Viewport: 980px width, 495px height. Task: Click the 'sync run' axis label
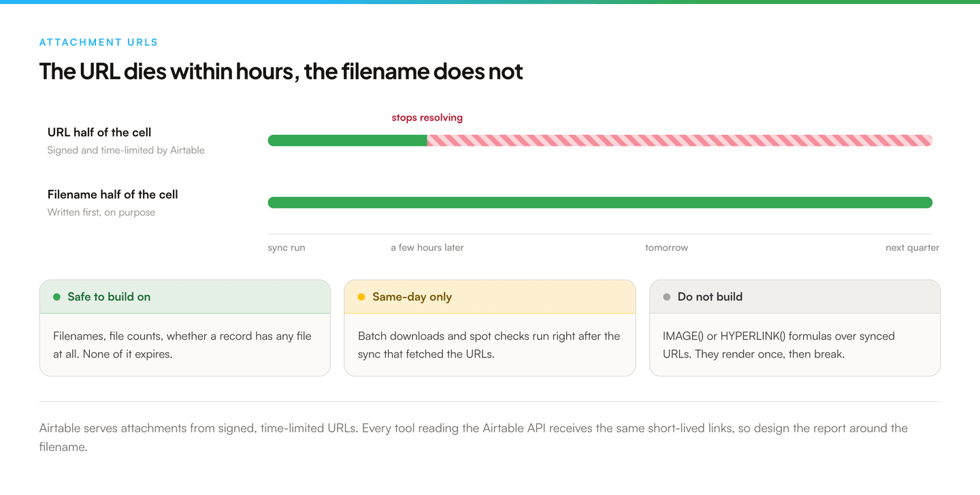point(287,248)
